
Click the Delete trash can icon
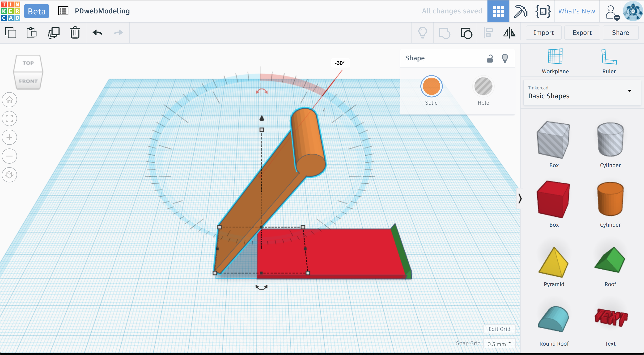click(x=75, y=33)
